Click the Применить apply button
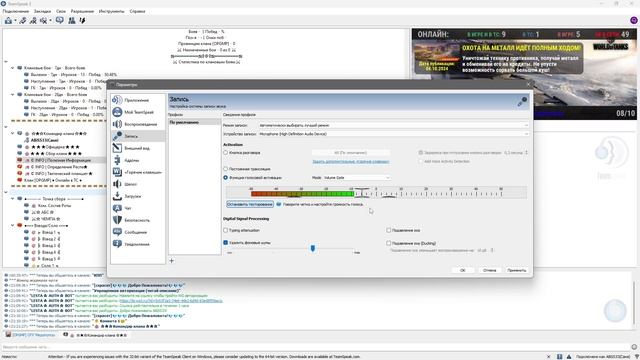Viewport: 640px width, 360px height. click(x=517, y=270)
